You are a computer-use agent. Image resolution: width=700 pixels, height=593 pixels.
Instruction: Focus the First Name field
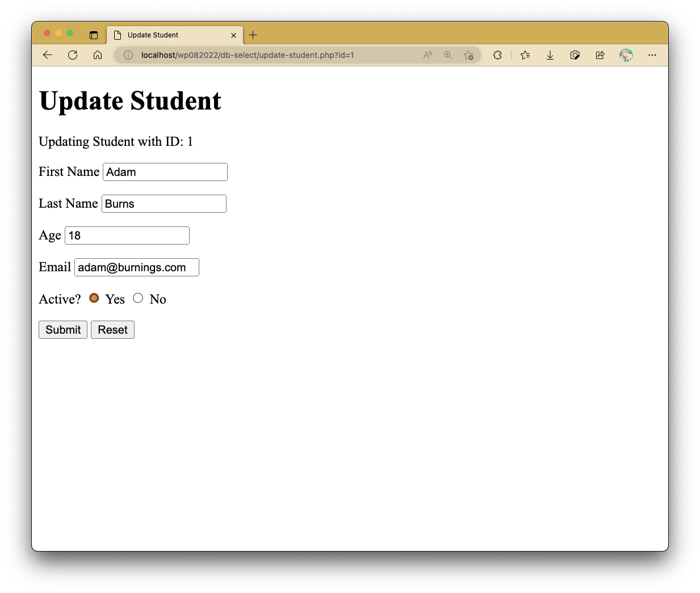(165, 172)
